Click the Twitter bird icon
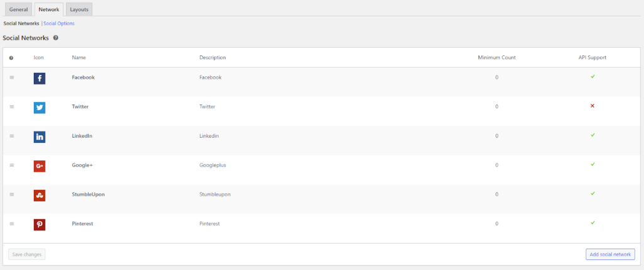Screen dimensions: 644x270 [40, 108]
